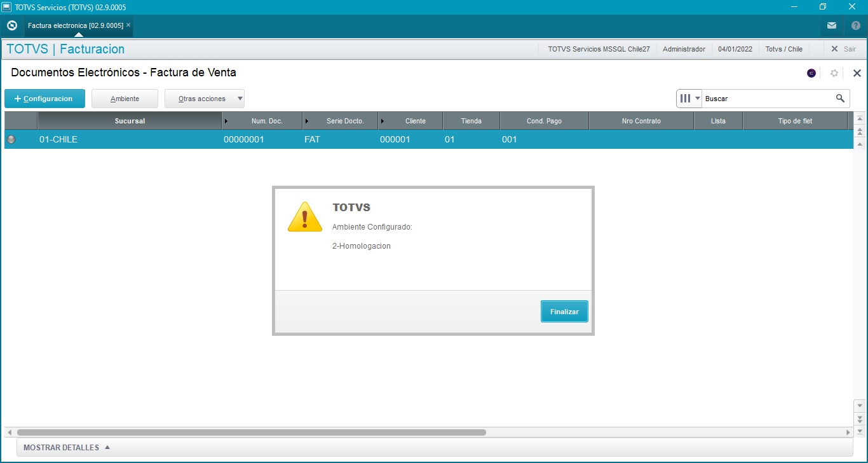Click the Cliente column header

point(410,121)
